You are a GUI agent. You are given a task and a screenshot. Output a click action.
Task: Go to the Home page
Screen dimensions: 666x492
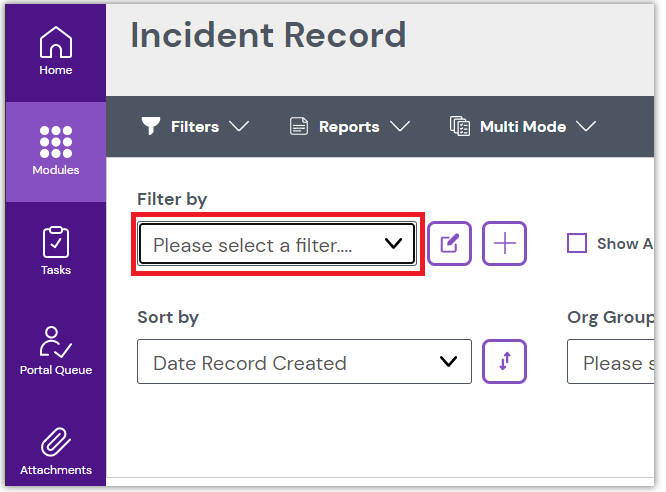[x=56, y=52]
